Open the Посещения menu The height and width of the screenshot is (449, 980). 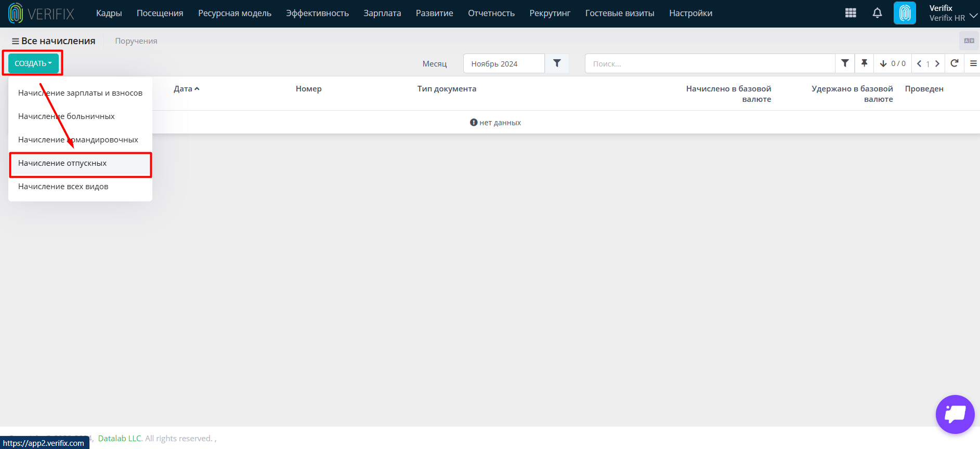click(160, 13)
